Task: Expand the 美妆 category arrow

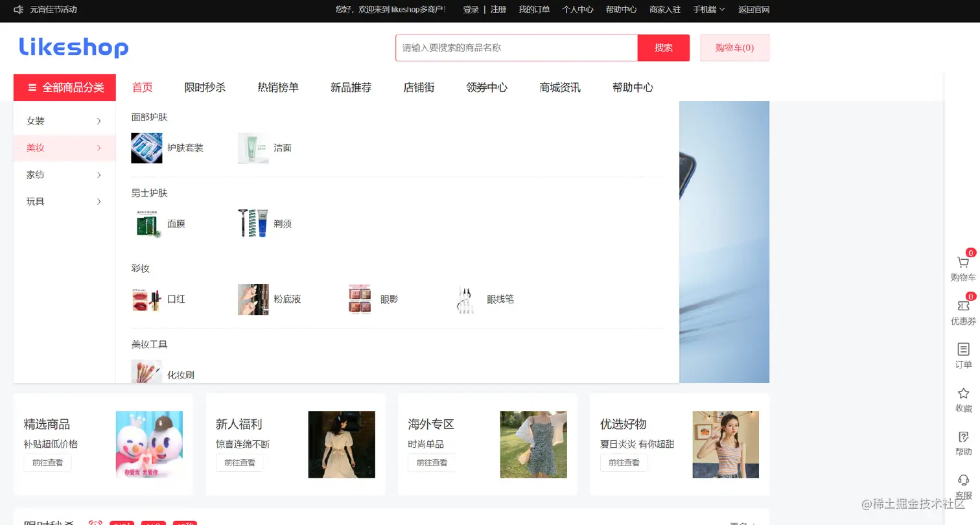Action: tap(99, 148)
